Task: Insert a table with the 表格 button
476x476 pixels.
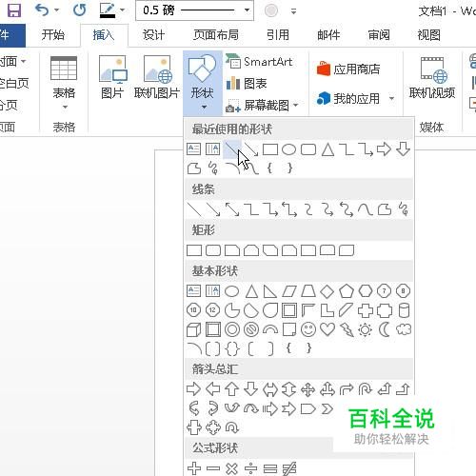Action: [64, 82]
